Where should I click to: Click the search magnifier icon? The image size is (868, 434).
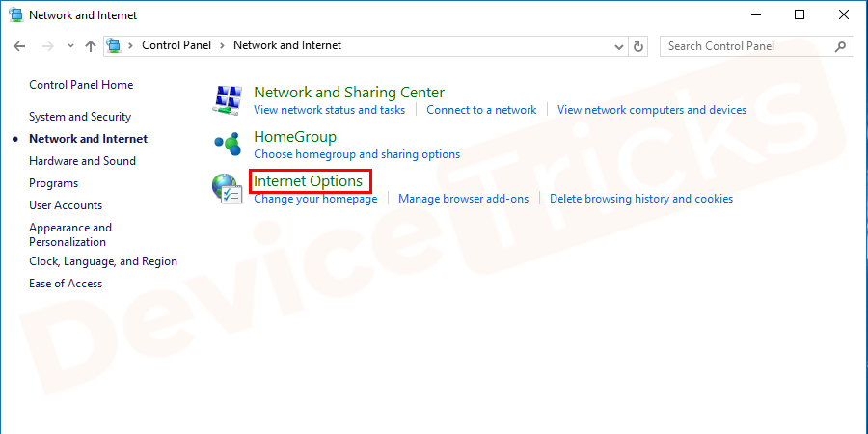coord(840,46)
